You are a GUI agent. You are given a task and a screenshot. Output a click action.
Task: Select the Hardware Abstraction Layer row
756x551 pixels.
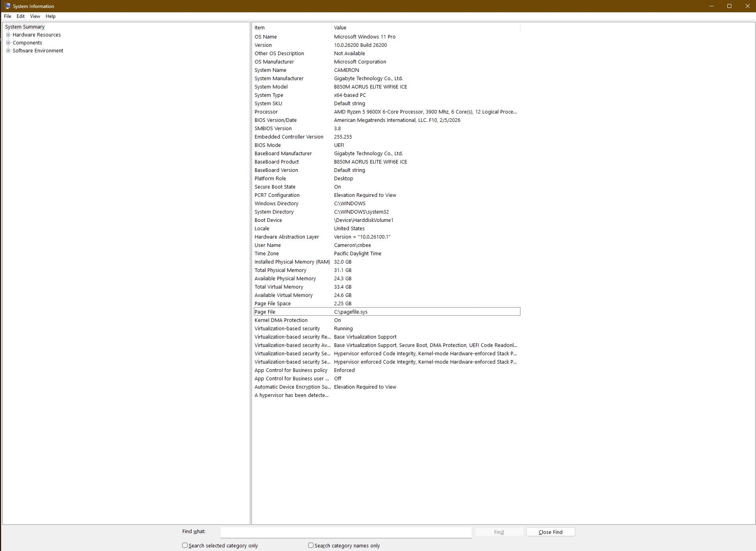[387, 237]
